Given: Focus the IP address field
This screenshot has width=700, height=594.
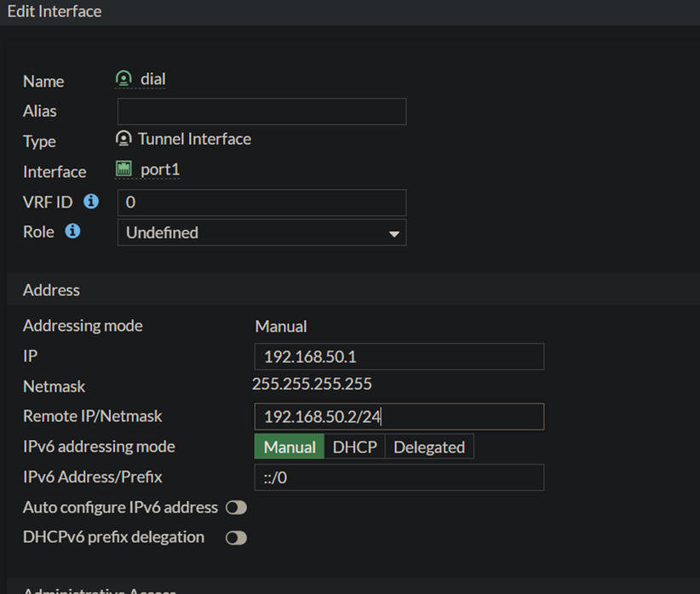Looking at the screenshot, I should click(399, 357).
